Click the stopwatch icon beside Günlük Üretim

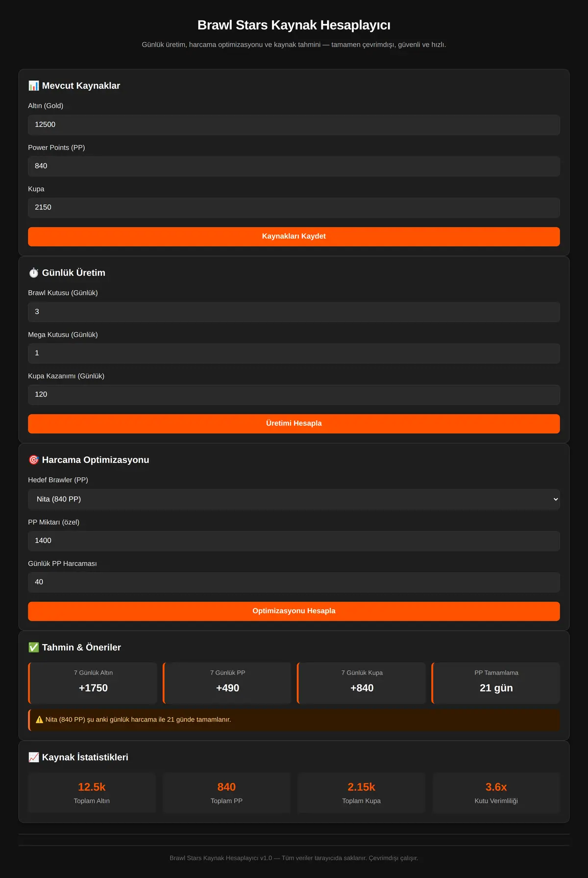pos(33,273)
